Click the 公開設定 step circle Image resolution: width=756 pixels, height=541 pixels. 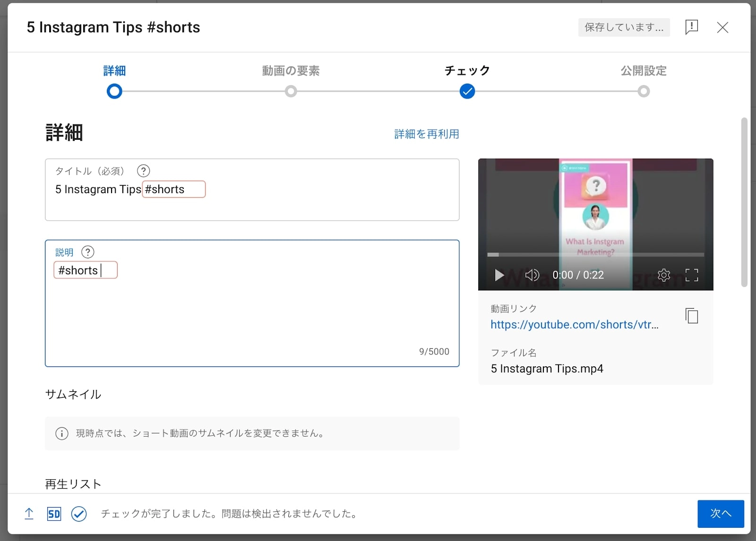(644, 91)
